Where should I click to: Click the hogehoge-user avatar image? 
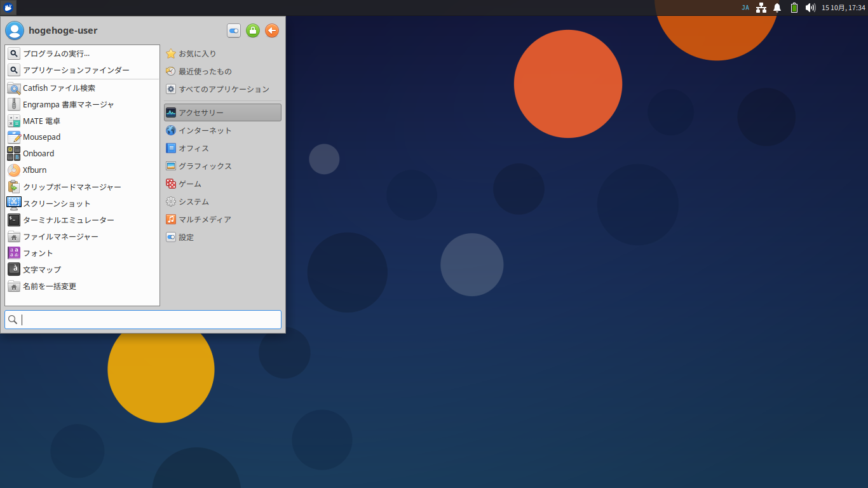coord(14,30)
